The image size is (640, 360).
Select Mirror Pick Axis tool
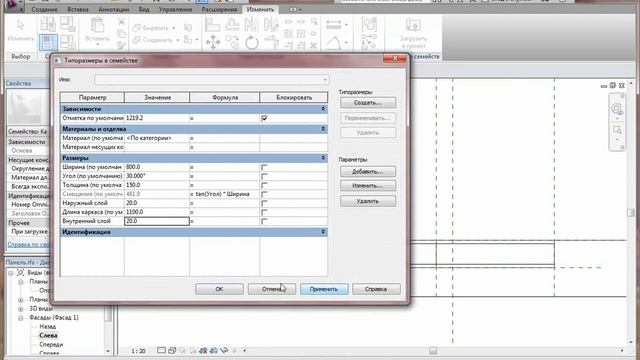click(x=251, y=25)
